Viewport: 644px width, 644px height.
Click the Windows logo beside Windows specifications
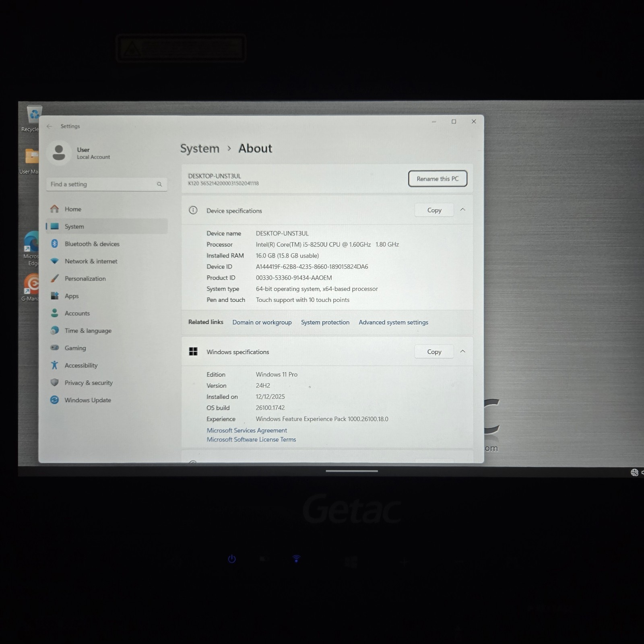point(193,351)
